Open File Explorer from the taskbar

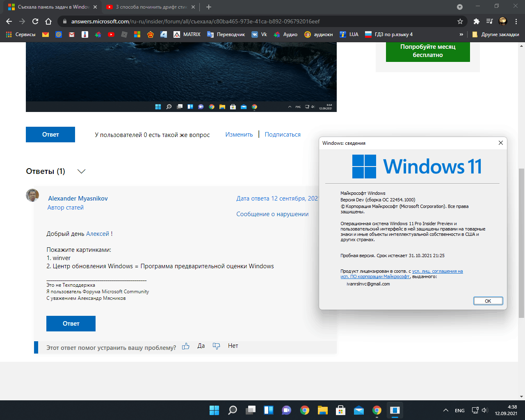[323, 410]
